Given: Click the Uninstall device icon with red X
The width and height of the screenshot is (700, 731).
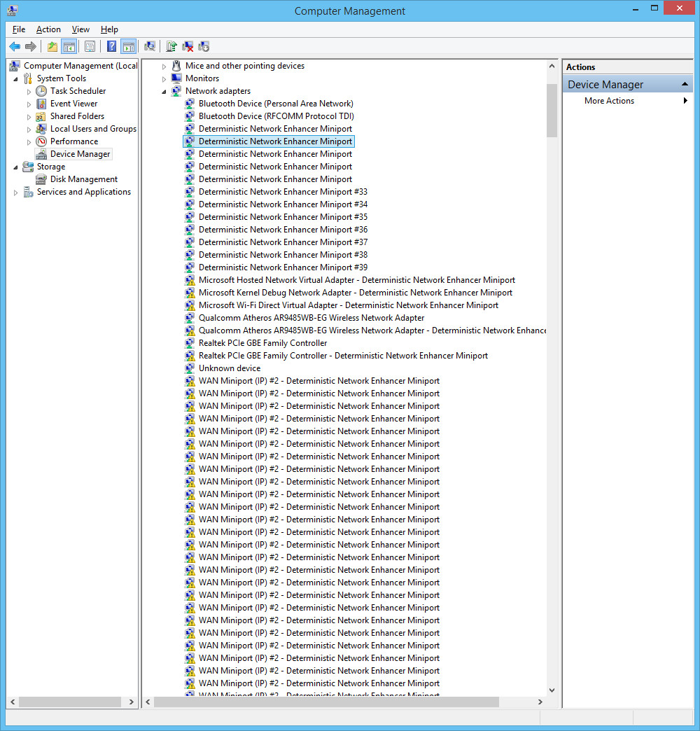Looking at the screenshot, I should click(x=188, y=47).
